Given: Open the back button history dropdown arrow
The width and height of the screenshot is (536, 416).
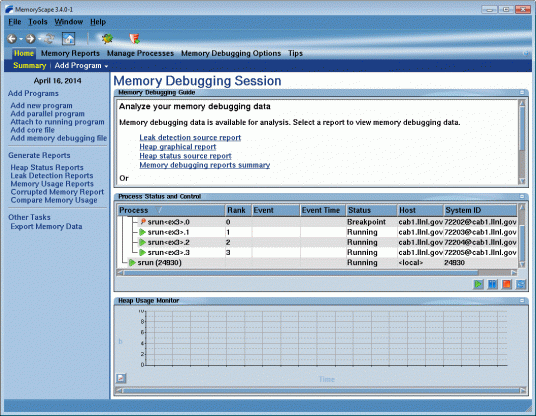Looking at the screenshot, I should click(21, 39).
